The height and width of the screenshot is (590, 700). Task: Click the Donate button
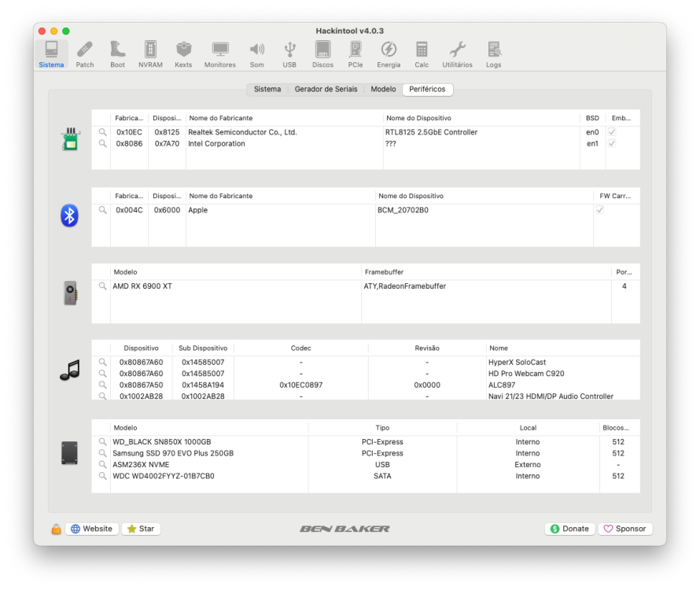569,529
